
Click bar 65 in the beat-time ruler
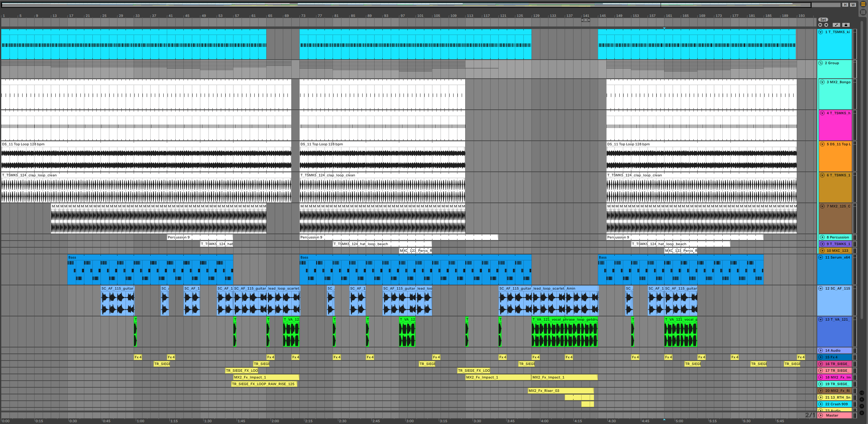coord(271,16)
